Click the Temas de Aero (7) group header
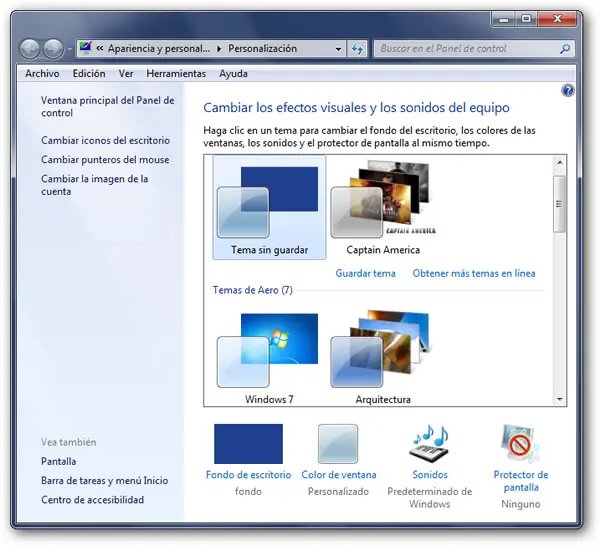The width and height of the screenshot is (600, 546). pos(253,290)
